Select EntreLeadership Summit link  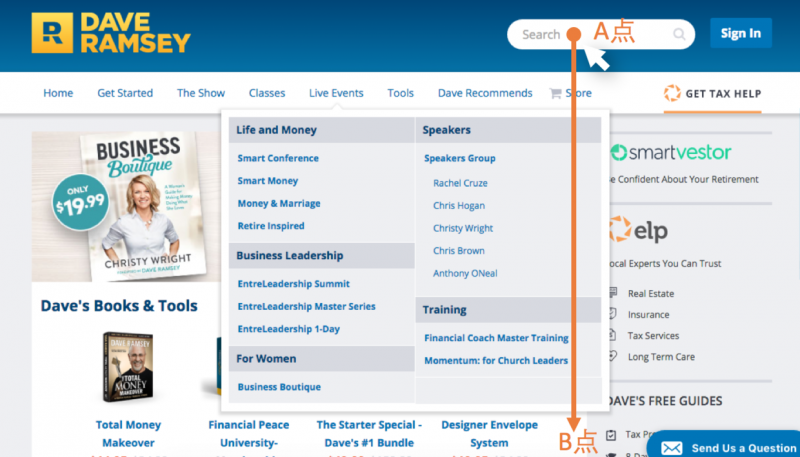point(294,284)
